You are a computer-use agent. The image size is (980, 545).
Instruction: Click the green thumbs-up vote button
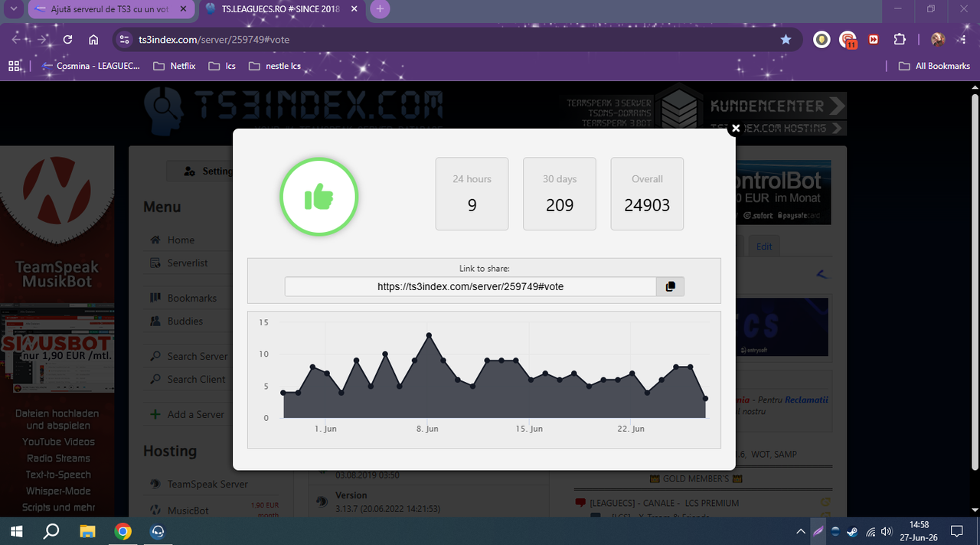pyautogui.click(x=319, y=197)
